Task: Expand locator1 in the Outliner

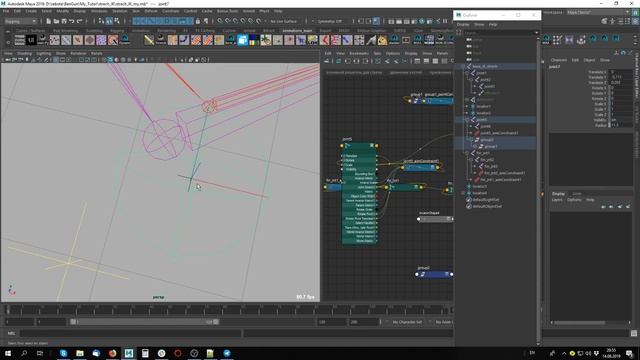Action: (467, 107)
